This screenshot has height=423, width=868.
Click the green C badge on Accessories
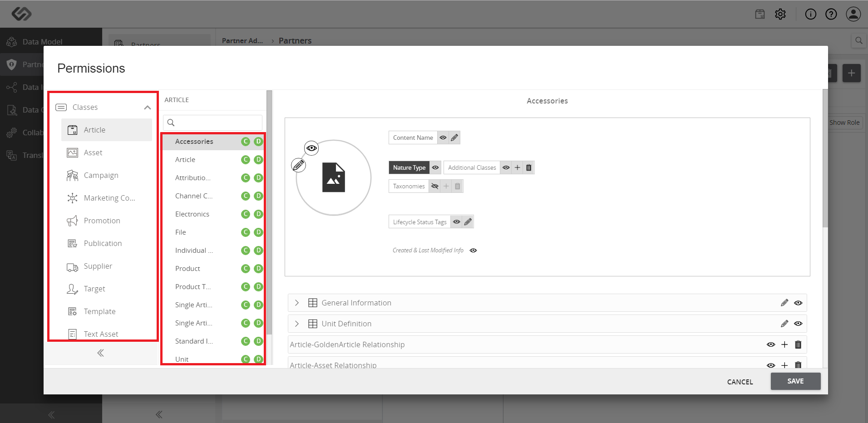(x=246, y=141)
